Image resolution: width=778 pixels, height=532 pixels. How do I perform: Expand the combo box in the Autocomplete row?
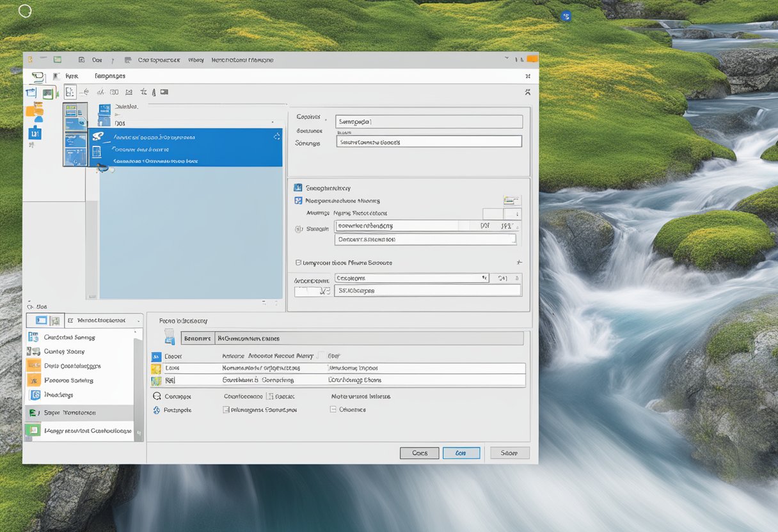pos(485,277)
